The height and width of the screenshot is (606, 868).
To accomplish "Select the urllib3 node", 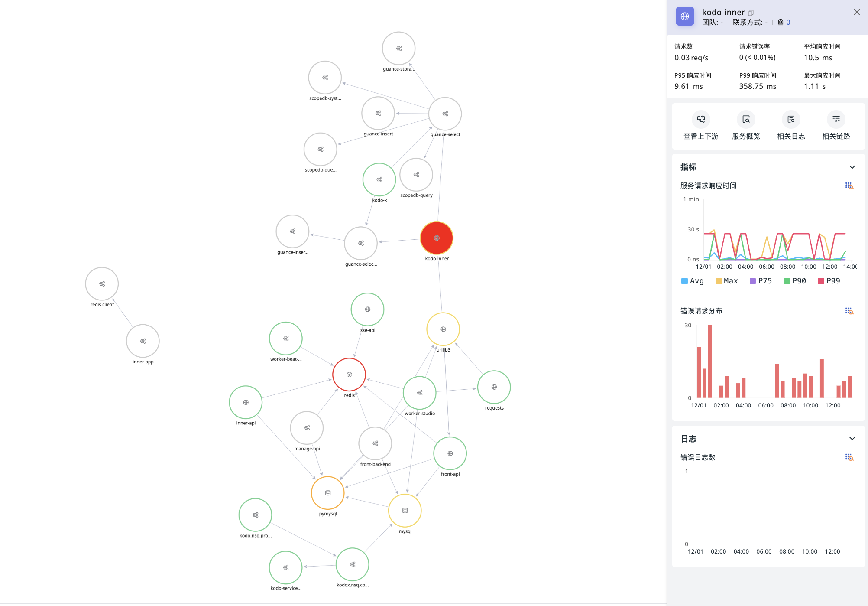I will click(x=443, y=329).
